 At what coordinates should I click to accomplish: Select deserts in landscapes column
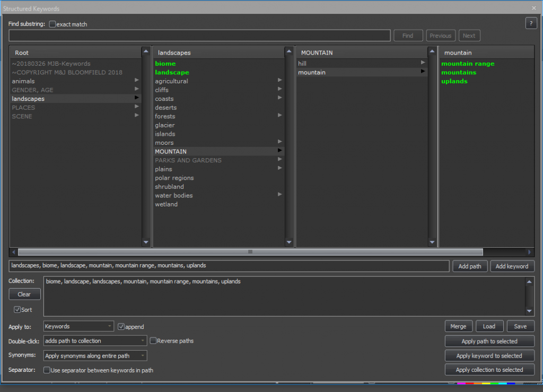click(218, 108)
